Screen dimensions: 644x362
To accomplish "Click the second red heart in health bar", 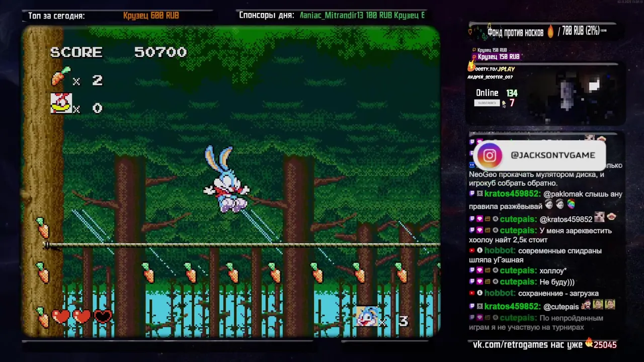I will tap(82, 317).
